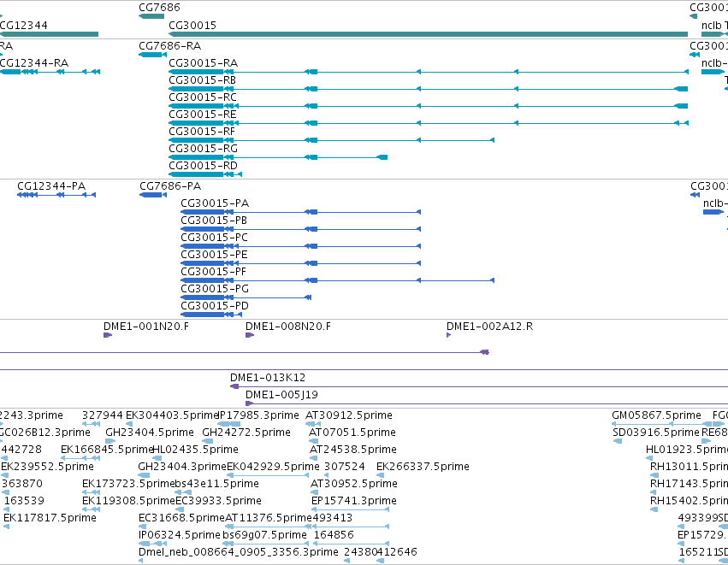Click EST EK239552.5prime
Screen dimensions: 728x565
[47, 467]
